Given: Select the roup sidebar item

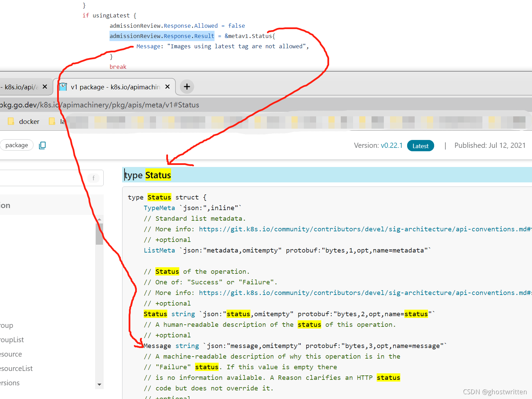Looking at the screenshot, I should click(x=7, y=325).
